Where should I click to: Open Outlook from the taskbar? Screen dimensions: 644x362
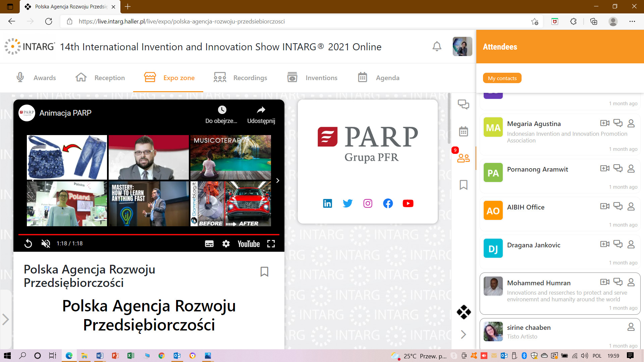pyautogui.click(x=177, y=356)
